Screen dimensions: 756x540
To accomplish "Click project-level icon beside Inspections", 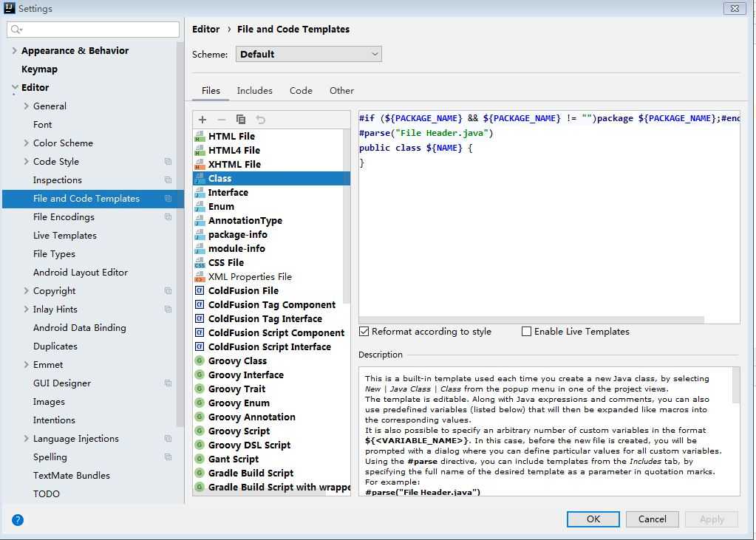I will 168,180.
